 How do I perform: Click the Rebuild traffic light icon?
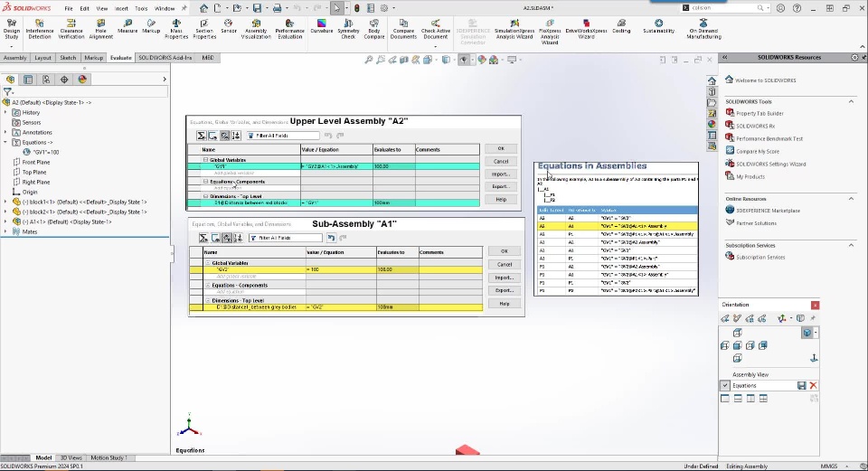(357, 8)
